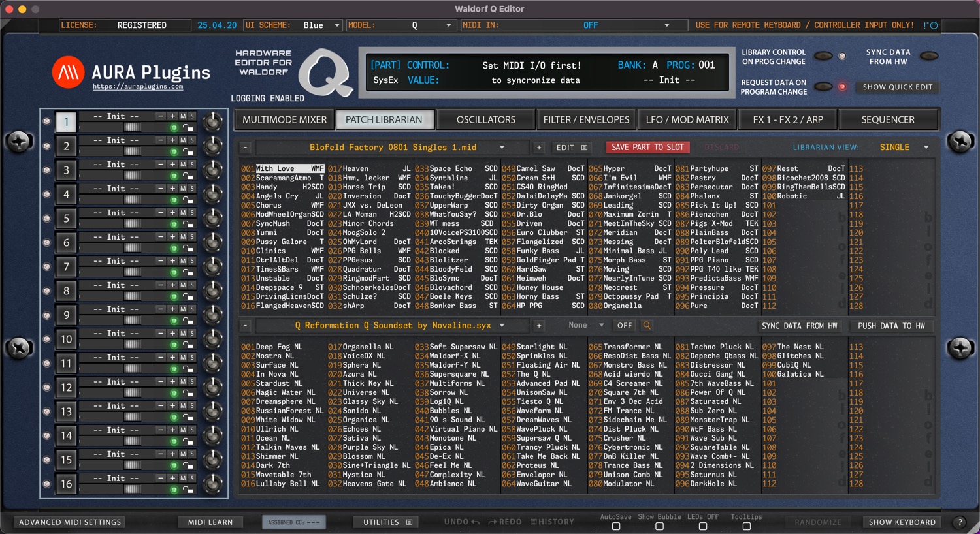Click the MIDI Learn button
980x534 pixels.
click(210, 522)
